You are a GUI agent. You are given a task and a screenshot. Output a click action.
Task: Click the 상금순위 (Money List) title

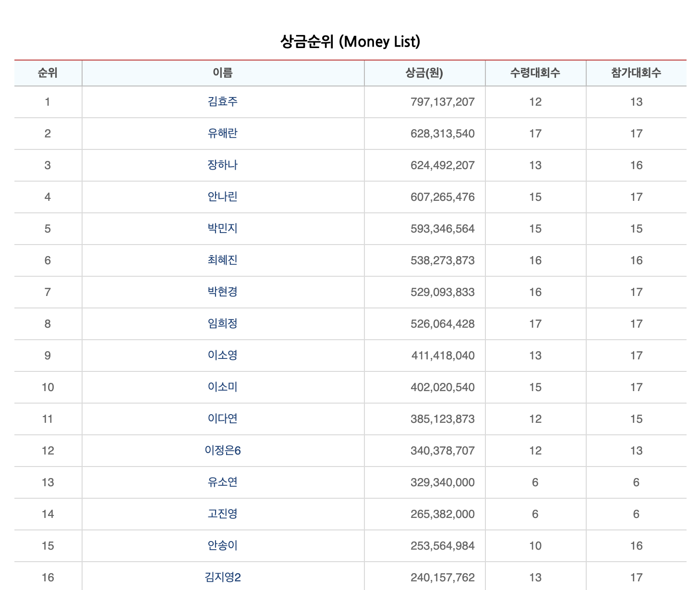(x=350, y=42)
